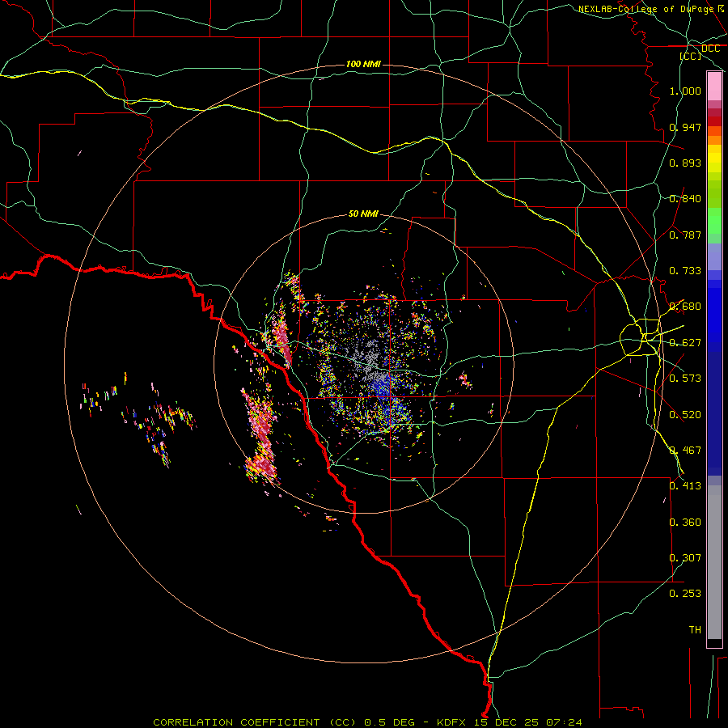728x728 pixels.
Task: Click the red segment of the color bar
Action: (714, 121)
